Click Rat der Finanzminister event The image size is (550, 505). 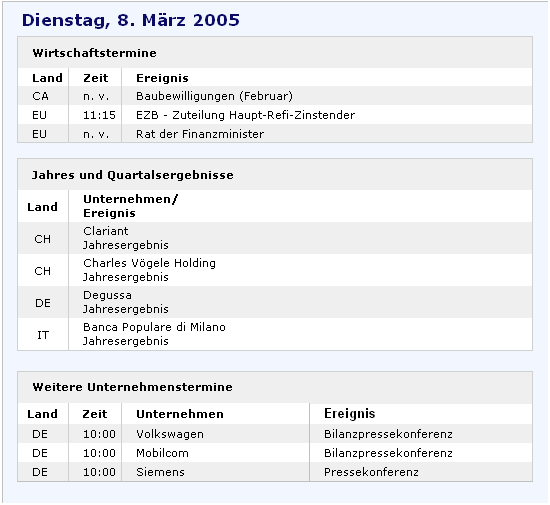200,134
